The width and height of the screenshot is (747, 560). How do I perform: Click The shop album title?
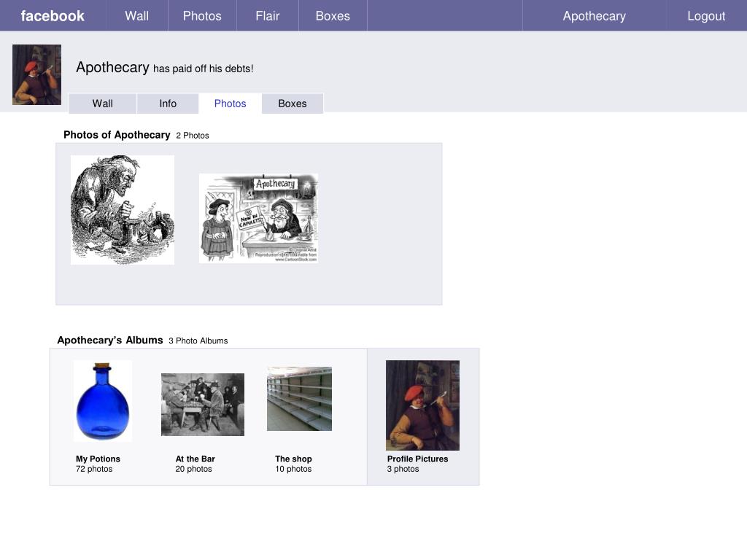[293, 459]
